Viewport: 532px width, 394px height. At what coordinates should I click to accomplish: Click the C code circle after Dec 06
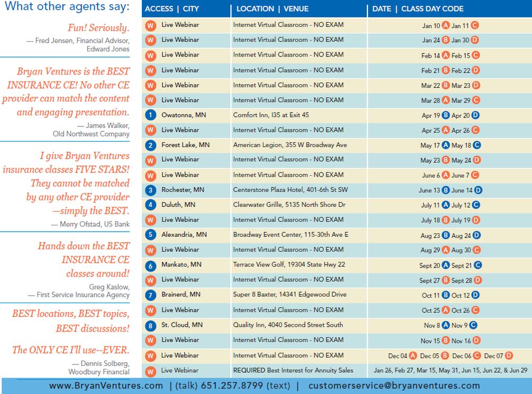click(477, 355)
